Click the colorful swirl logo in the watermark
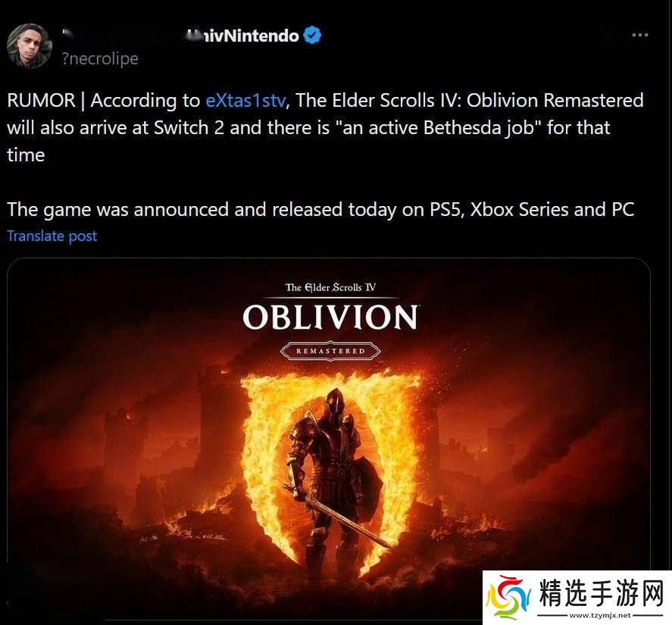672x625 pixels. point(508,597)
